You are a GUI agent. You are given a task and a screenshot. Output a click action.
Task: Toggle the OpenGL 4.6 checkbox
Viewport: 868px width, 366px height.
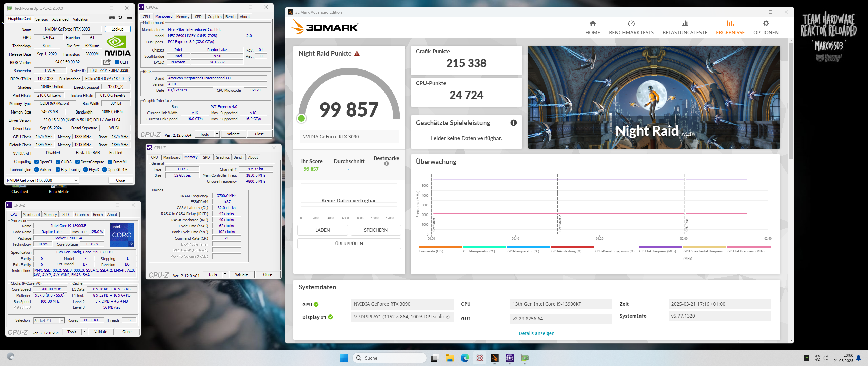click(x=105, y=170)
